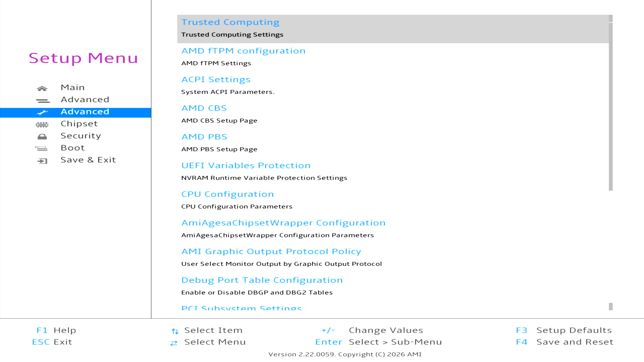Click the AMI version copyright text
The width and height of the screenshot is (644, 362).
(x=345, y=354)
